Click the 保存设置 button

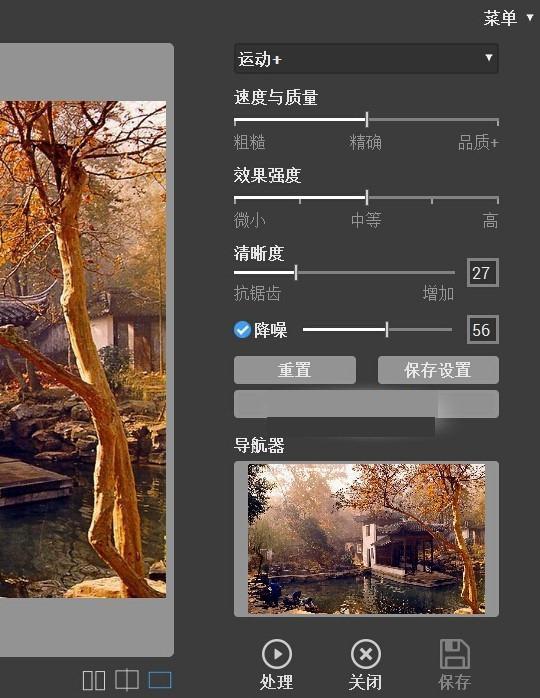click(438, 370)
